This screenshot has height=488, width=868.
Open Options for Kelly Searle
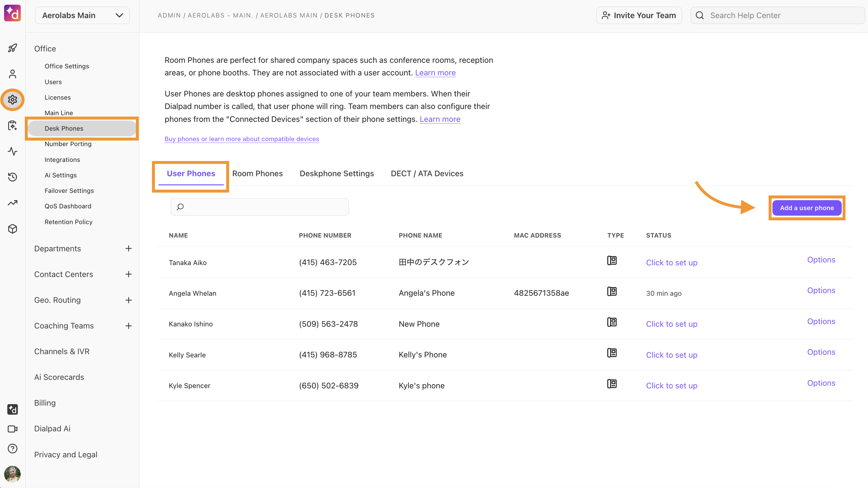tap(821, 352)
